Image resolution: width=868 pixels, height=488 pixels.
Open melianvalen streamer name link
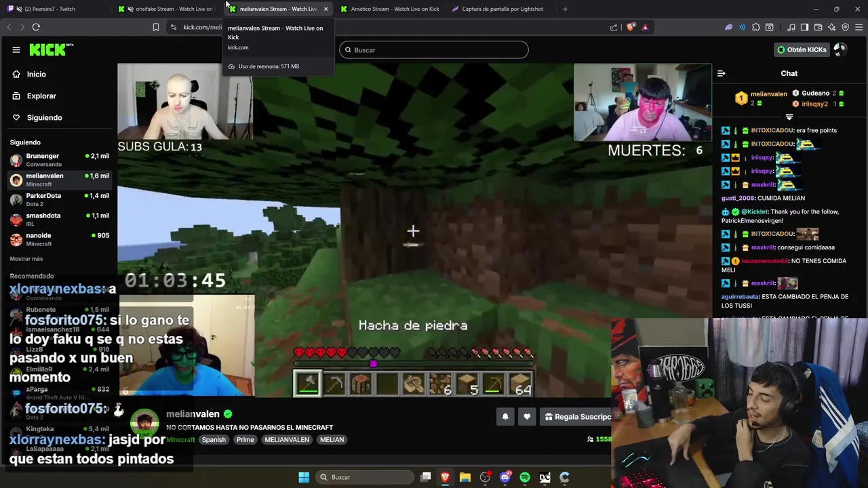coord(193,414)
